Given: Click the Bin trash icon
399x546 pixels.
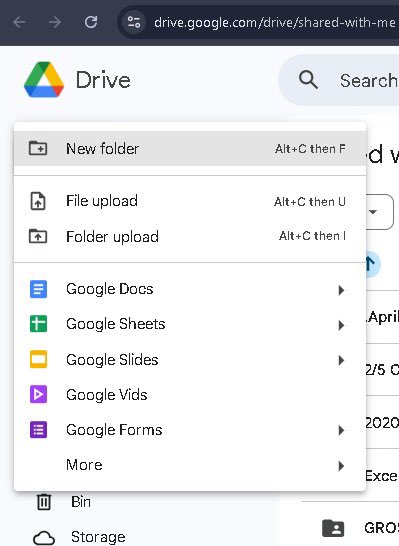Looking at the screenshot, I should pyautogui.click(x=44, y=502).
